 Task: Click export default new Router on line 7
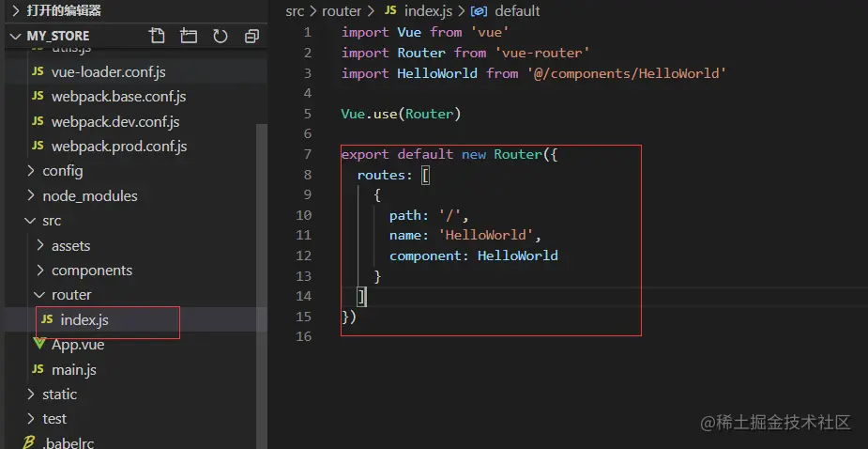(441, 154)
